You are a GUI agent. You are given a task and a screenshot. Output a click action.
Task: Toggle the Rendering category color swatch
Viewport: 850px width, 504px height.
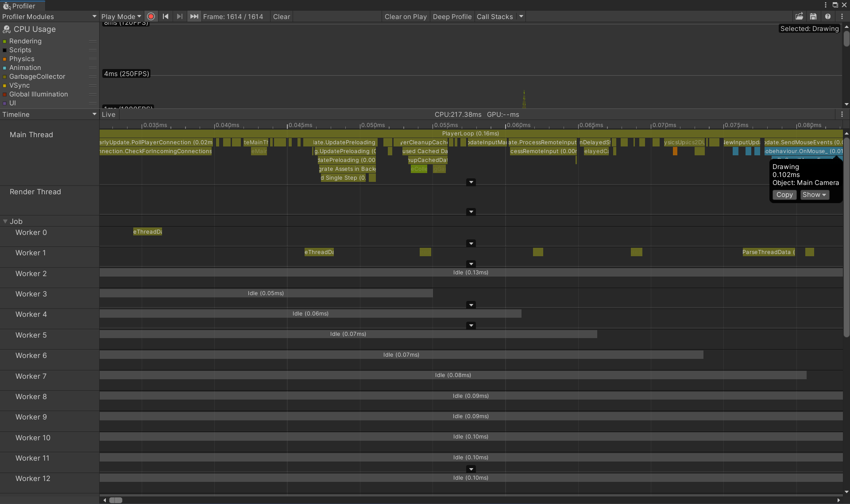coord(4,41)
